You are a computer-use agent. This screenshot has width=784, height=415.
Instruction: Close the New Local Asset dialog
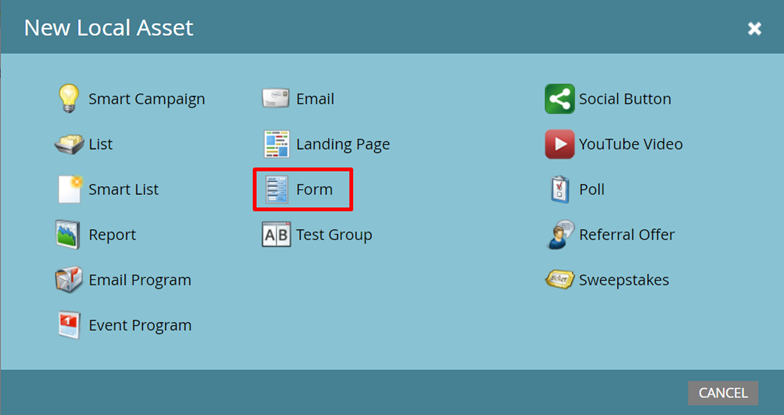pos(754,28)
